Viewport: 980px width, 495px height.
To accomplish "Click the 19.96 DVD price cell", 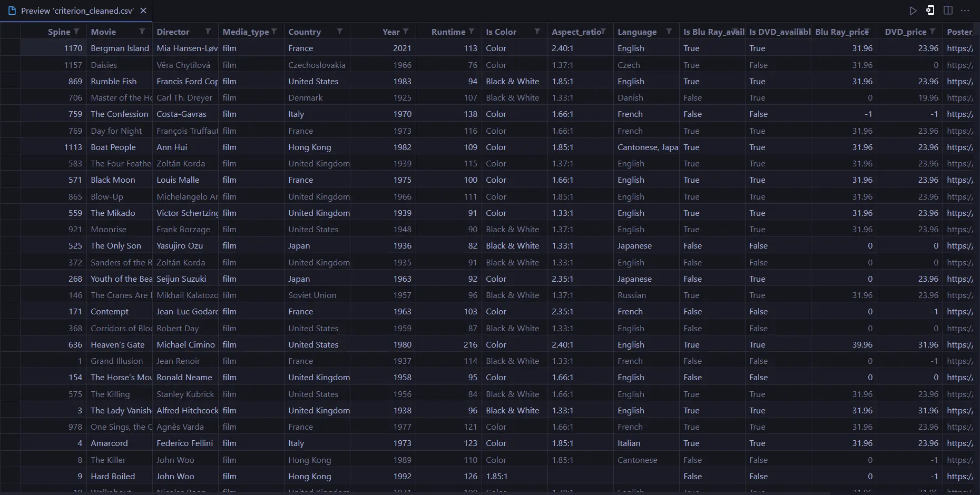I will [910, 97].
